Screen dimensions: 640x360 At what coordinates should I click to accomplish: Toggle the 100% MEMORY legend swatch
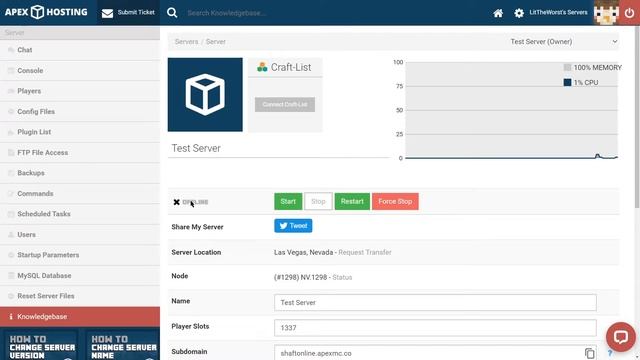point(567,67)
